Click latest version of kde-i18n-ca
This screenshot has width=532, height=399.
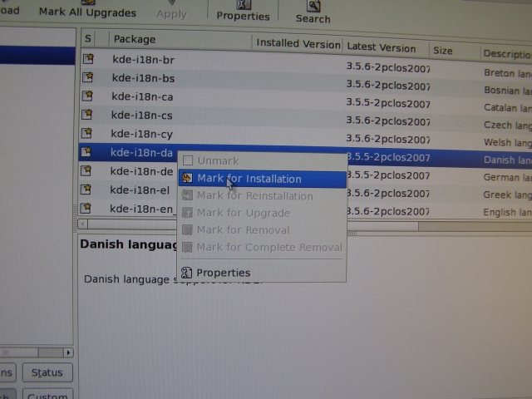pyautogui.click(x=388, y=103)
